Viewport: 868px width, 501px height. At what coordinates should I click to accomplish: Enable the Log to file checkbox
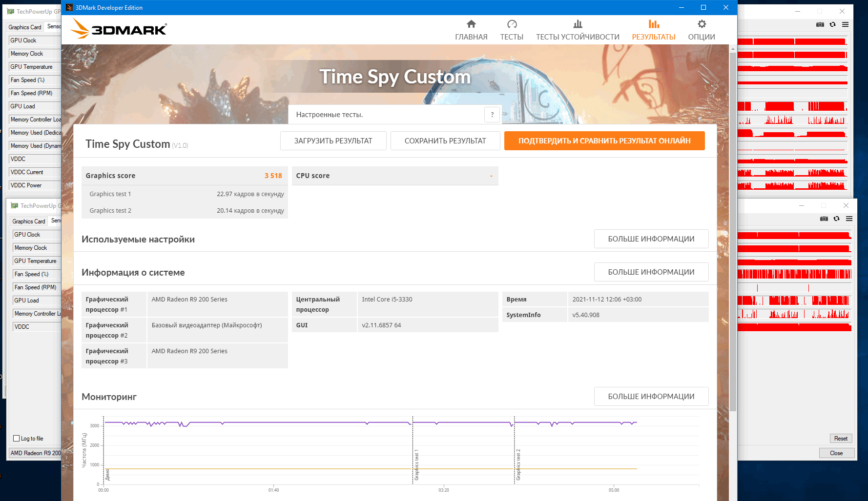point(17,439)
